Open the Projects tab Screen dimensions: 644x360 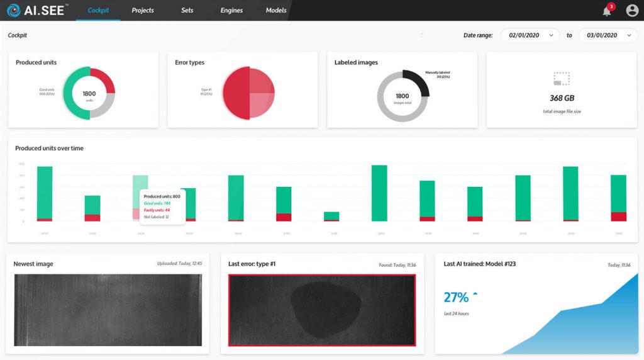[x=143, y=10]
